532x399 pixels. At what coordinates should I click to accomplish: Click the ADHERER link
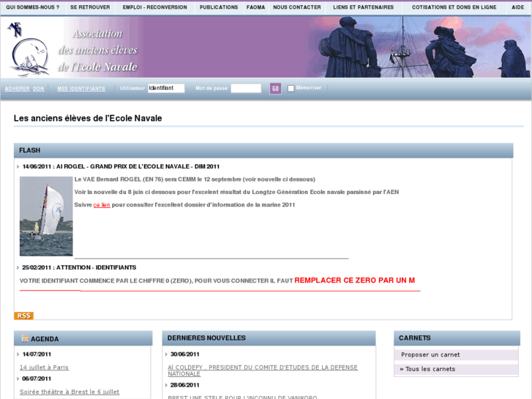point(18,89)
